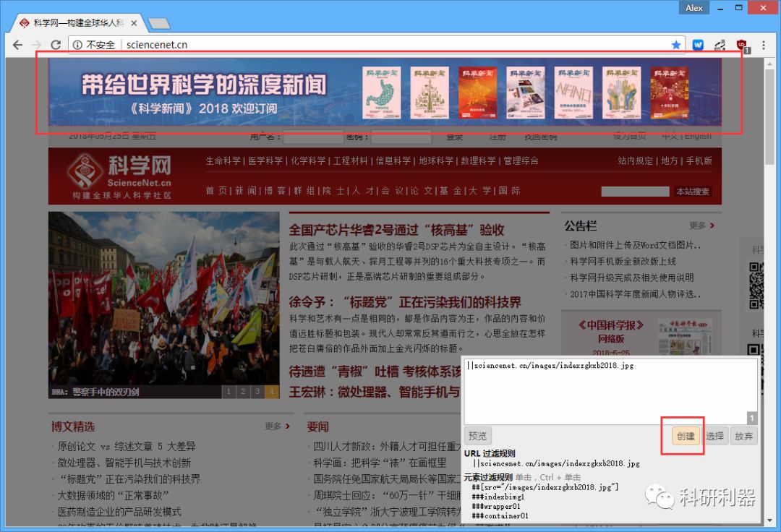Reload the page with the refresh icon

[x=56, y=45]
